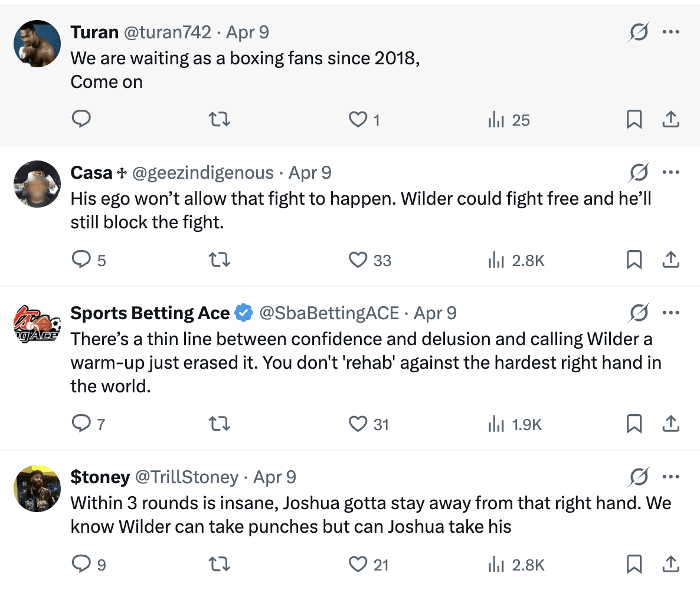
Task: Share the Casa tweet
Action: tap(670, 260)
